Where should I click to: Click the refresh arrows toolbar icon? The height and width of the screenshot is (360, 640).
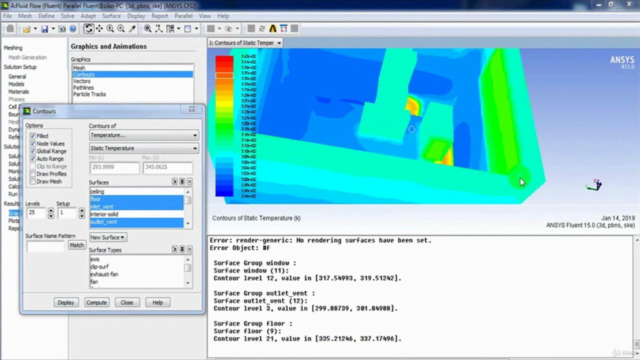pyautogui.click(x=262, y=29)
